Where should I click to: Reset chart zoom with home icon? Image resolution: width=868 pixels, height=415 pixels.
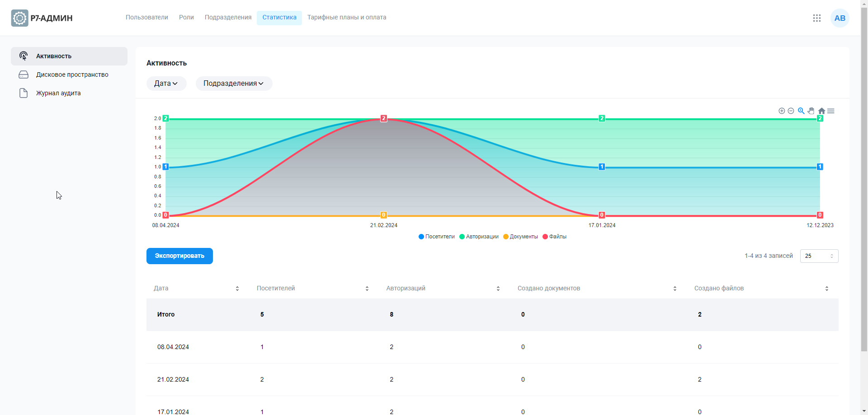tap(821, 111)
